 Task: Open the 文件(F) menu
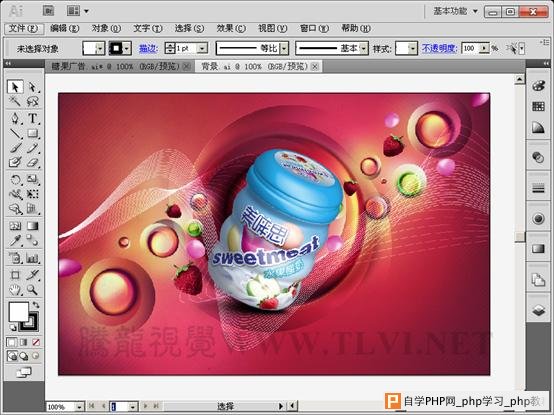23,28
